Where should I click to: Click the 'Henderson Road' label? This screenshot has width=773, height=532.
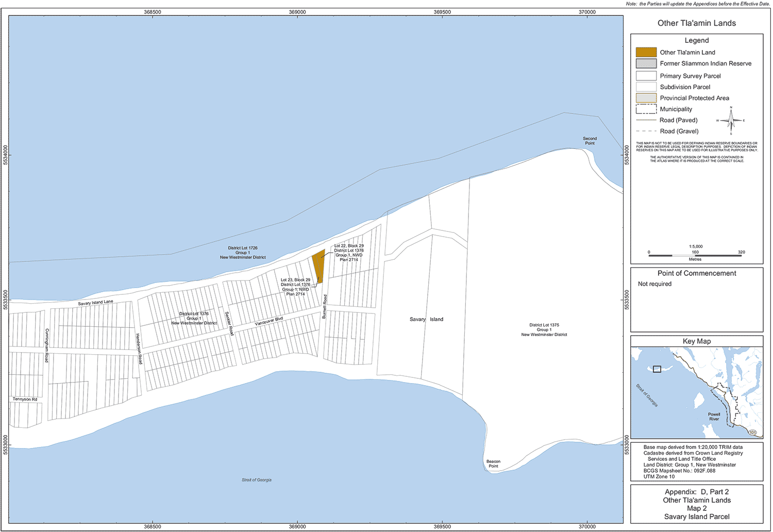tap(139, 349)
